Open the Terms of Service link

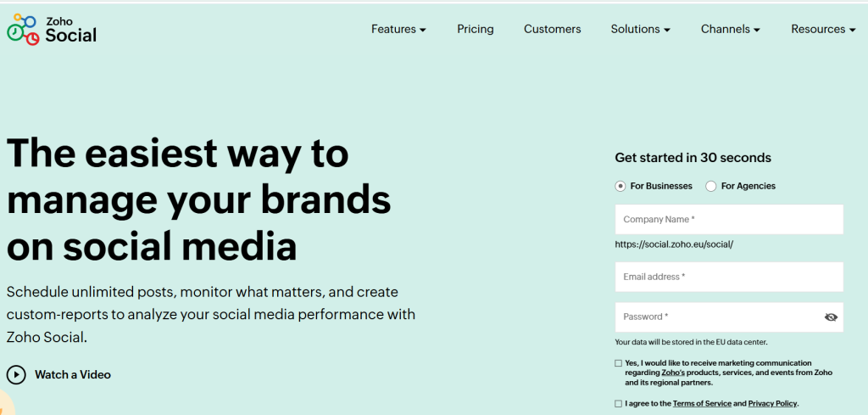pyautogui.click(x=702, y=404)
